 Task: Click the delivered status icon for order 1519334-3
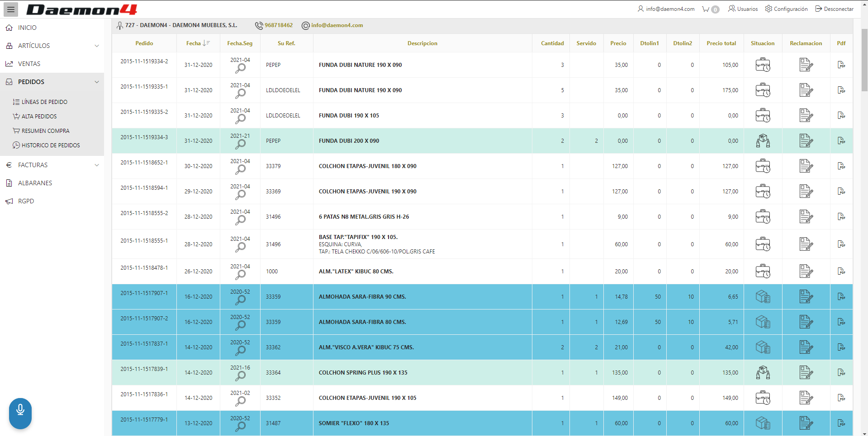coord(763,141)
